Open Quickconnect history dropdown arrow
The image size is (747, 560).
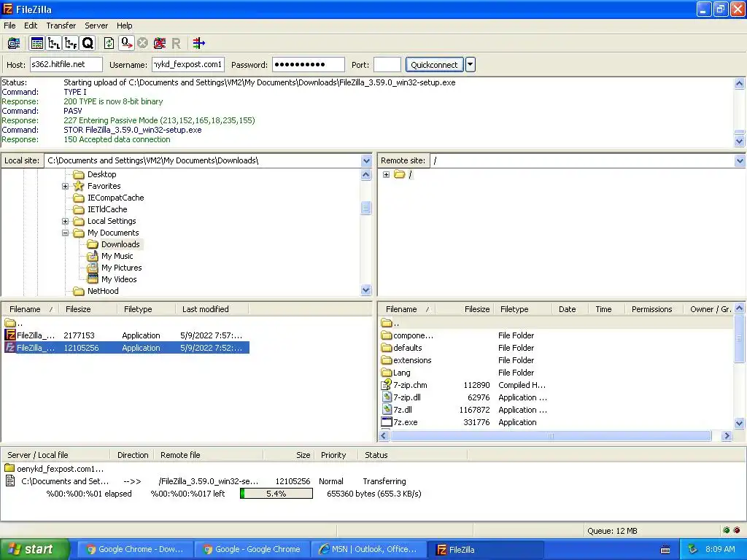point(471,65)
